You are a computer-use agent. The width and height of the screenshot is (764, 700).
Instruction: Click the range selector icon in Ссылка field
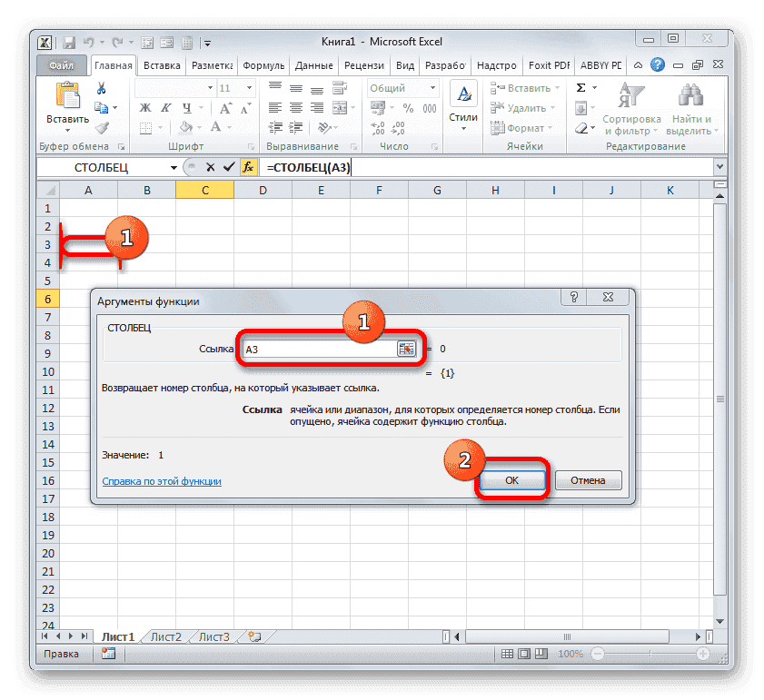point(407,348)
